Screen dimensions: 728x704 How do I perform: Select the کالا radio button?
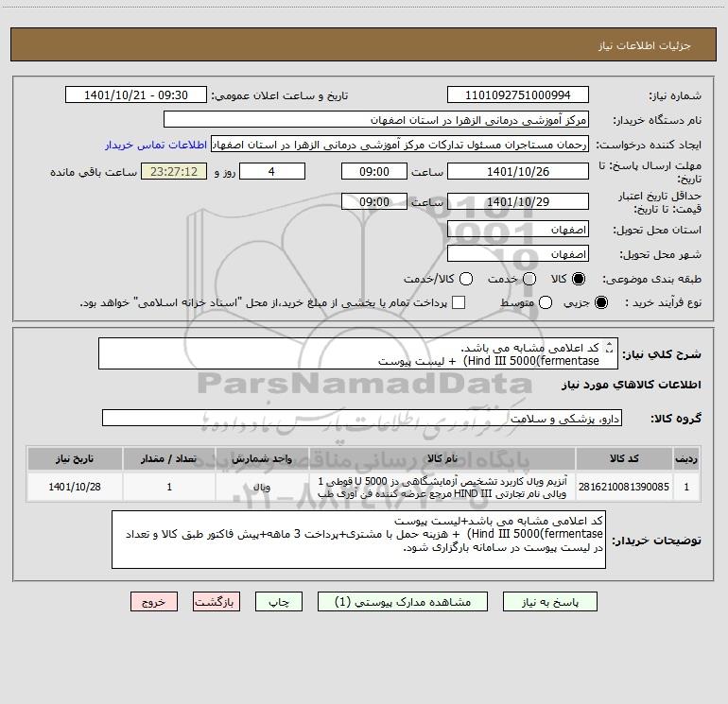tap(579, 279)
